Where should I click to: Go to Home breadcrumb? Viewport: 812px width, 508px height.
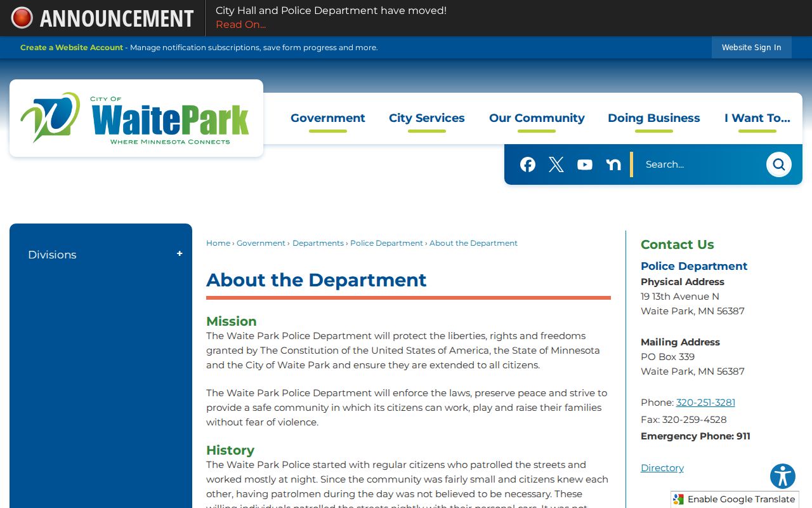[218, 243]
